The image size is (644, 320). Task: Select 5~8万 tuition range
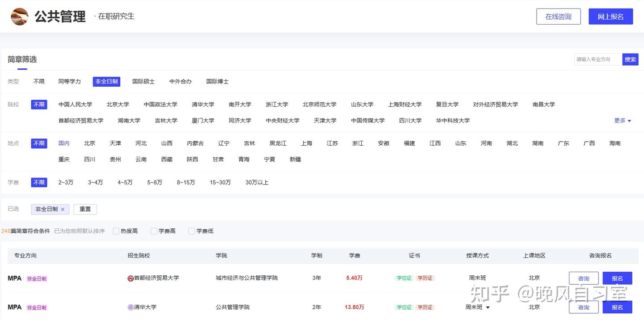click(x=155, y=182)
